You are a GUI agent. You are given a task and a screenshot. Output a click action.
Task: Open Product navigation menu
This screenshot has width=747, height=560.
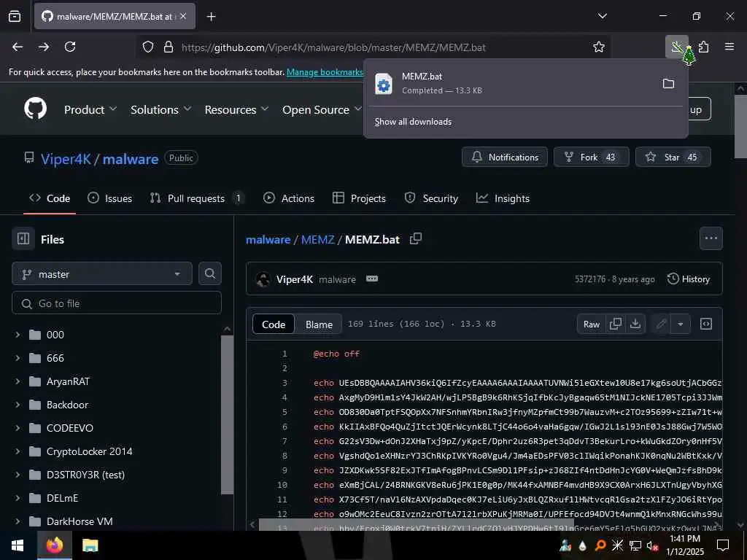pos(90,109)
